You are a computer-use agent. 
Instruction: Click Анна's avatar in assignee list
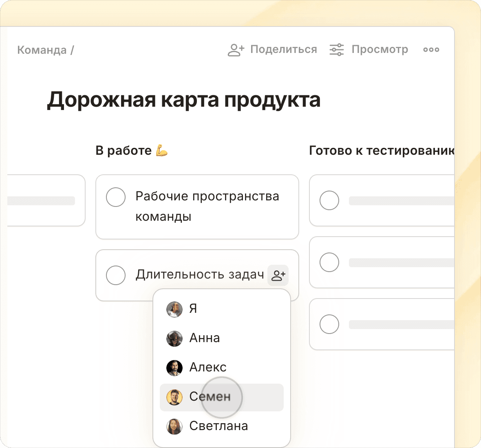pyautogui.click(x=174, y=338)
